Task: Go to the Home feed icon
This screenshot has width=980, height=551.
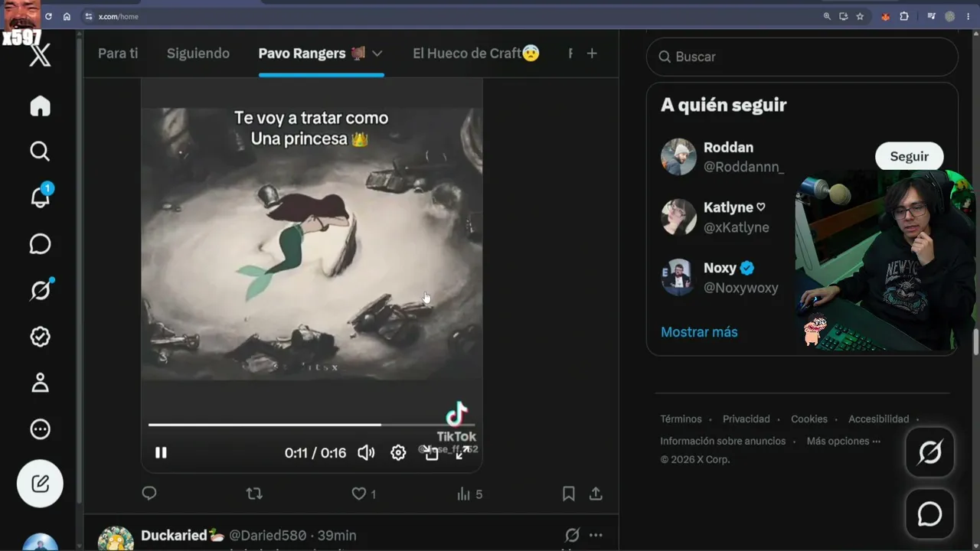Action: click(40, 106)
